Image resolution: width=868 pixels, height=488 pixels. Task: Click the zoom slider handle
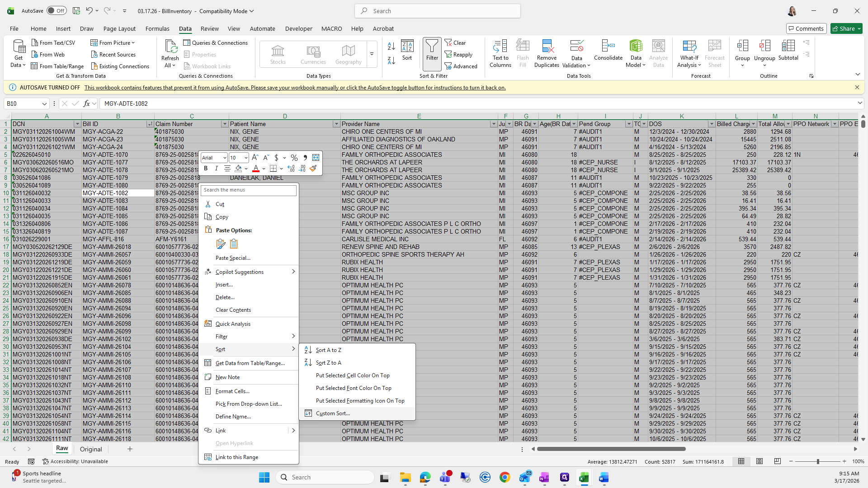pyautogui.click(x=817, y=461)
